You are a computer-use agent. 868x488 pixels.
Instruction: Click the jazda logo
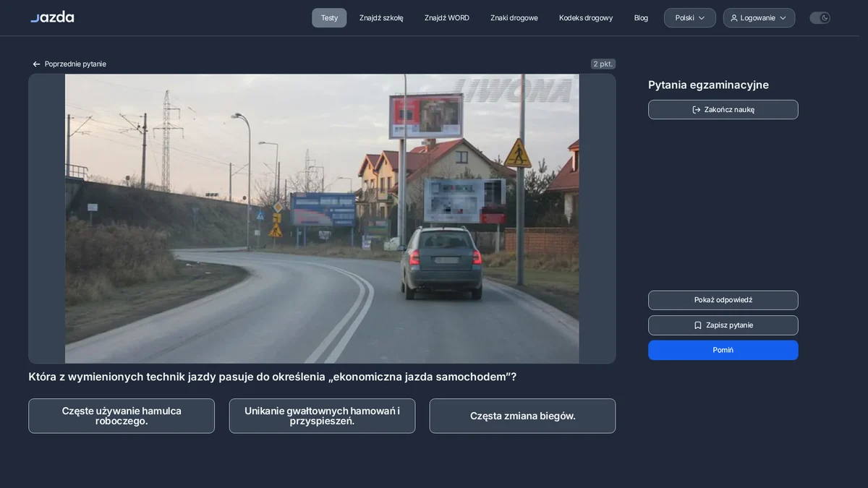(52, 17)
